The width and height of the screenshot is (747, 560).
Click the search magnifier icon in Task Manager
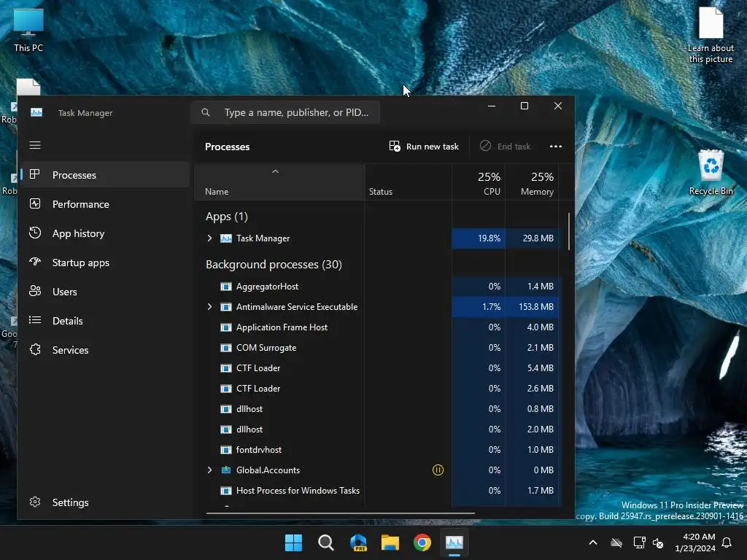click(x=205, y=112)
